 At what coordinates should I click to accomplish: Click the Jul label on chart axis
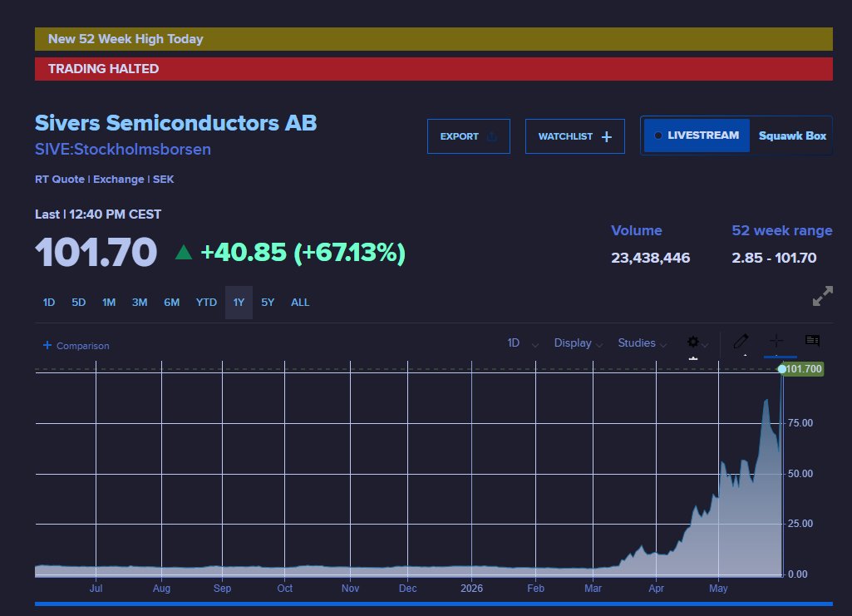click(96, 589)
